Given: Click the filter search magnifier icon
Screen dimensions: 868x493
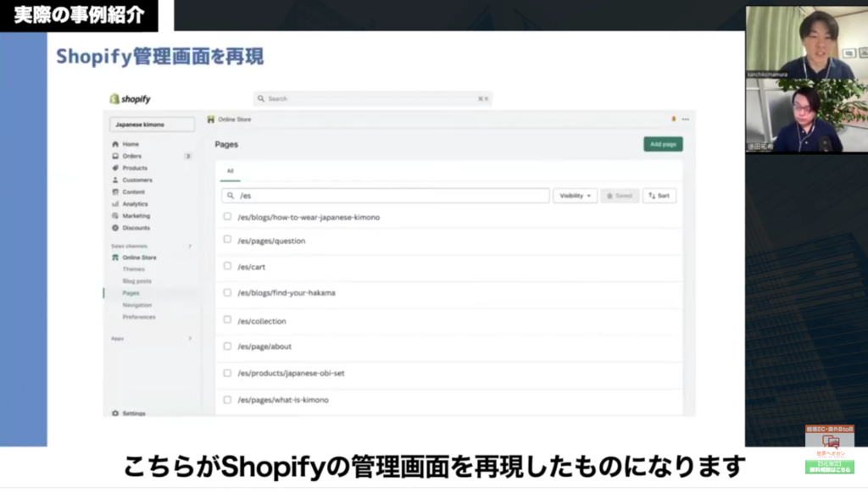Looking at the screenshot, I should [231, 196].
